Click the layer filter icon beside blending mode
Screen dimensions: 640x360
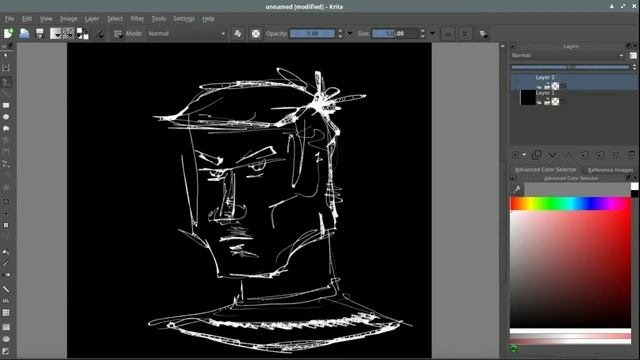(633, 56)
